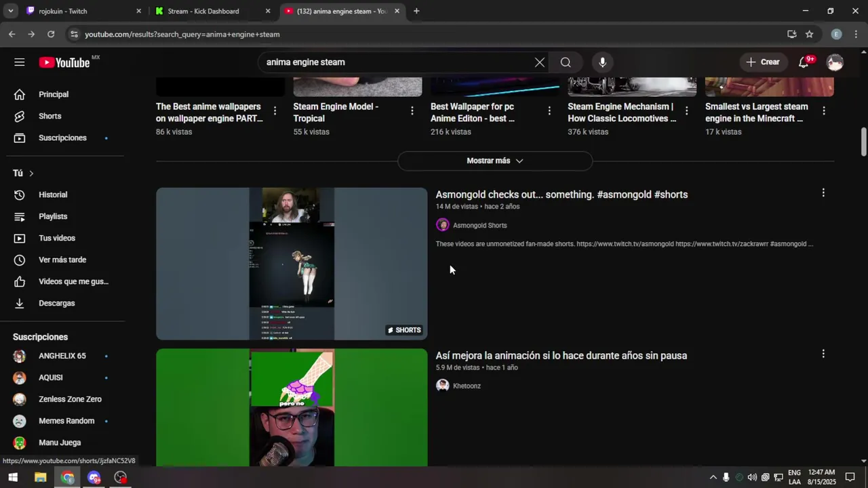868x488 pixels.
Task: Open Suscripciones in the sidebar
Action: [x=62, y=138]
